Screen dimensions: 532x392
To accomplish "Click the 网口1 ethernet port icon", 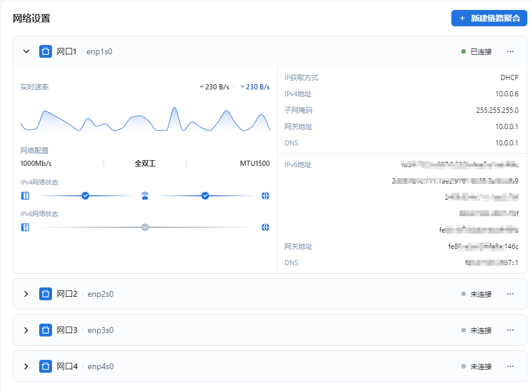I will 46,51.
